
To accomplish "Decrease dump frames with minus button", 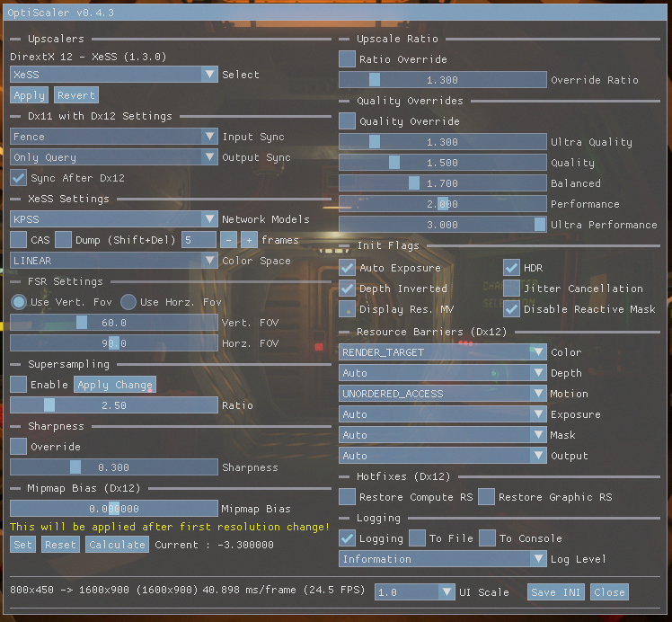I will (228, 240).
